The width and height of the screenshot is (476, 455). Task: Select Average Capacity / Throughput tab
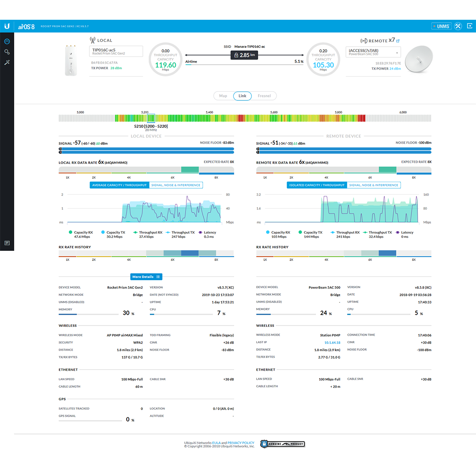click(x=119, y=185)
